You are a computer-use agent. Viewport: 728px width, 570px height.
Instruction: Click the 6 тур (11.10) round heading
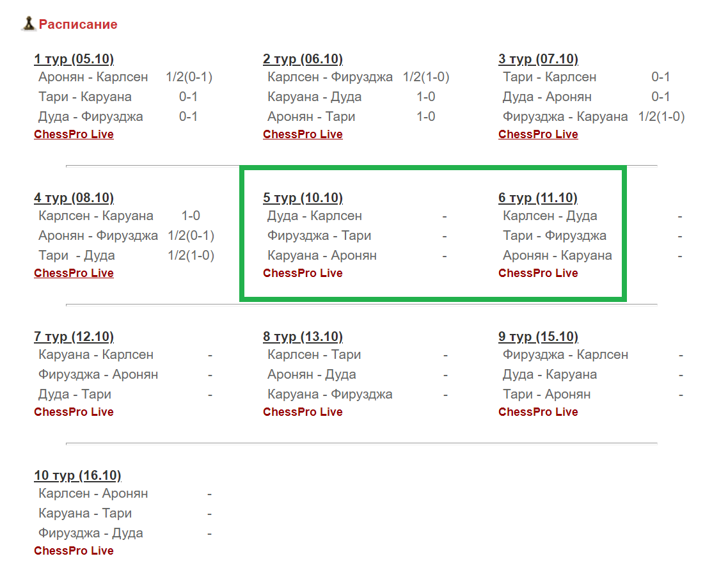coord(538,198)
